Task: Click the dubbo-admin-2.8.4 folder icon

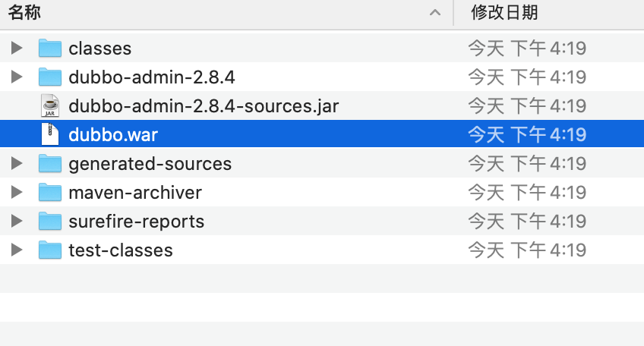Action: pos(50,77)
